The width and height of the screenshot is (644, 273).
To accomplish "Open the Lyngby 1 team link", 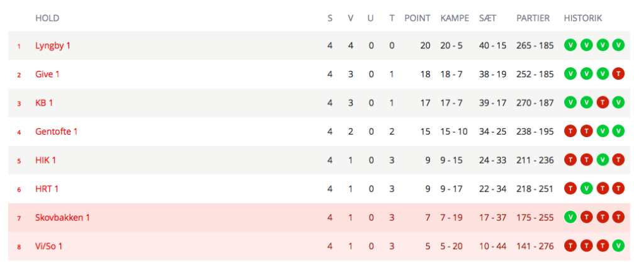I will [53, 45].
